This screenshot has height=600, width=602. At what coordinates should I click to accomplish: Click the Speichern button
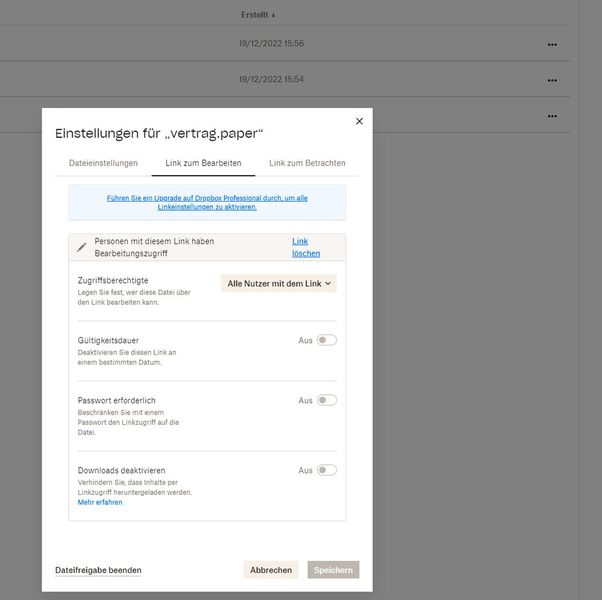coord(333,570)
